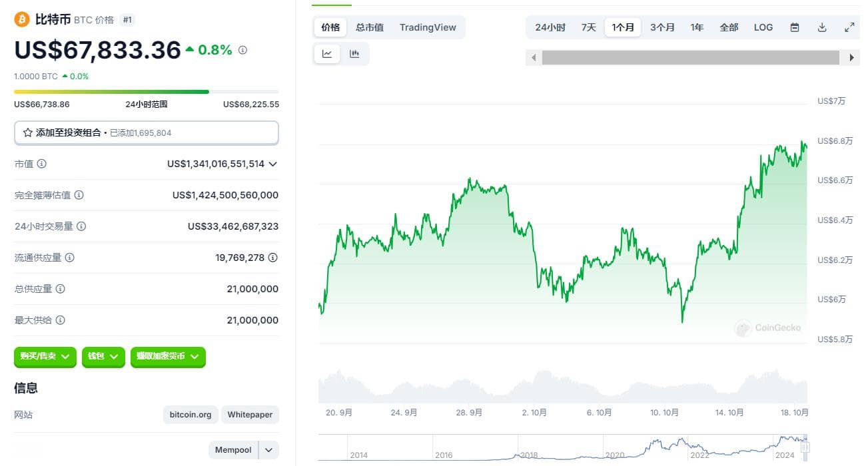This screenshot has width=868, height=466.
Task: Click the 信息 section heading
Action: (26, 388)
